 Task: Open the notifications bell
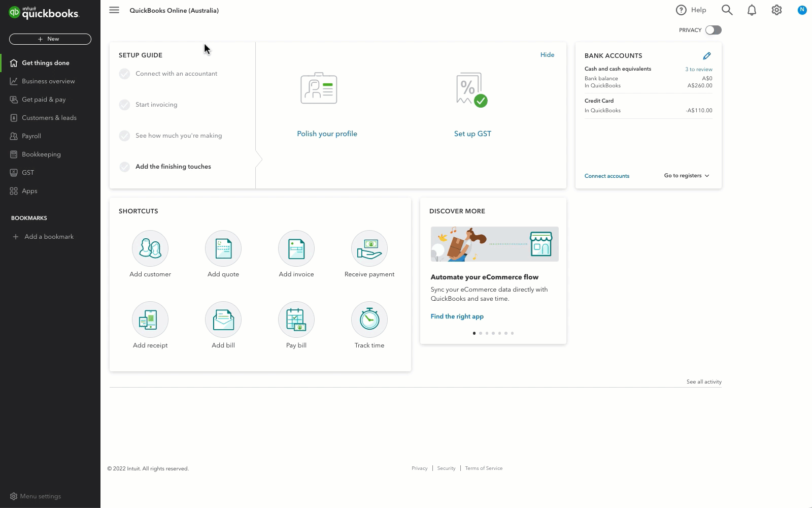752,10
